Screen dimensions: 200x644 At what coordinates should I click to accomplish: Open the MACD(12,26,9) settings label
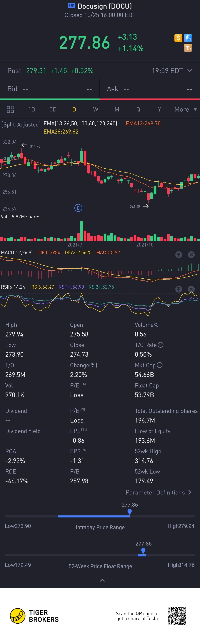(x=17, y=252)
